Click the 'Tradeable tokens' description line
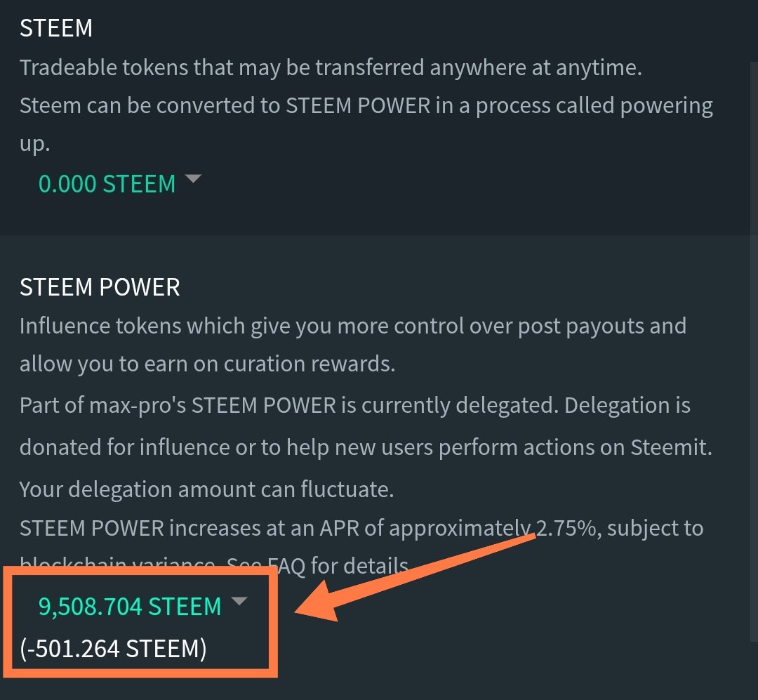758x700 pixels. [x=331, y=67]
